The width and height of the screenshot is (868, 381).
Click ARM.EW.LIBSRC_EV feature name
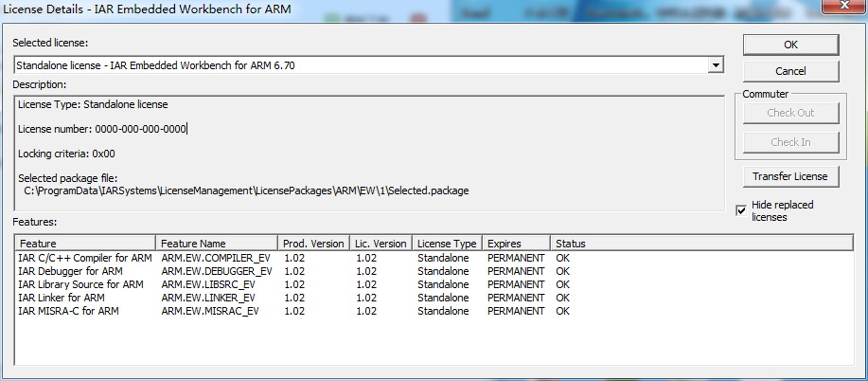pos(208,284)
